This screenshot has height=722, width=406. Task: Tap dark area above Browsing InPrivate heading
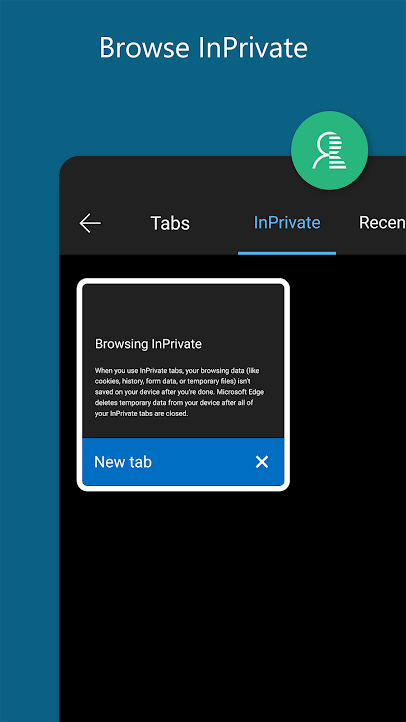click(183, 309)
